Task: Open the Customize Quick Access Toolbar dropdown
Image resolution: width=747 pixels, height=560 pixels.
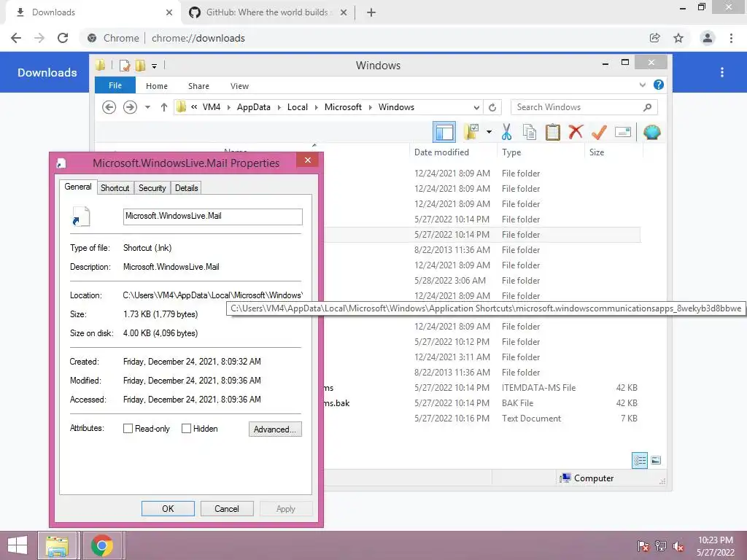Action: 155,66
